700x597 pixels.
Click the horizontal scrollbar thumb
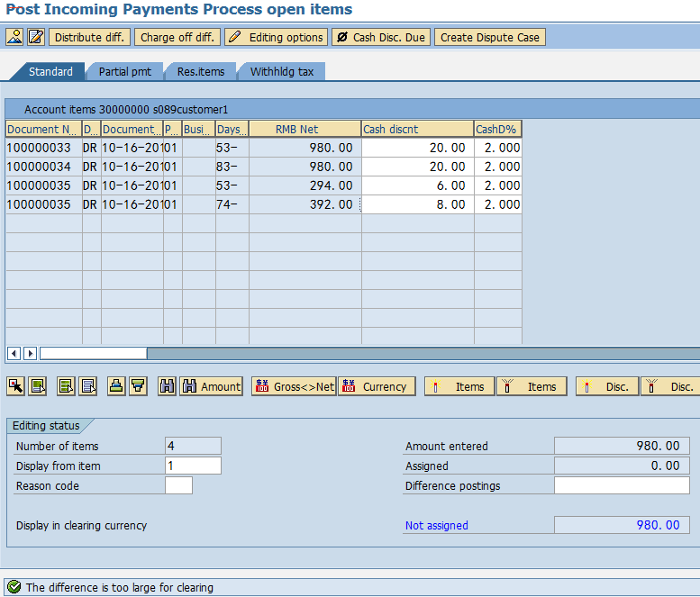pyautogui.click(x=94, y=353)
